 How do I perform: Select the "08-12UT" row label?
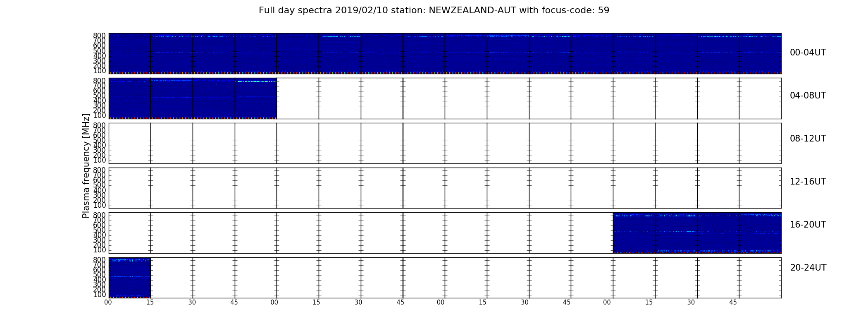[x=808, y=139]
